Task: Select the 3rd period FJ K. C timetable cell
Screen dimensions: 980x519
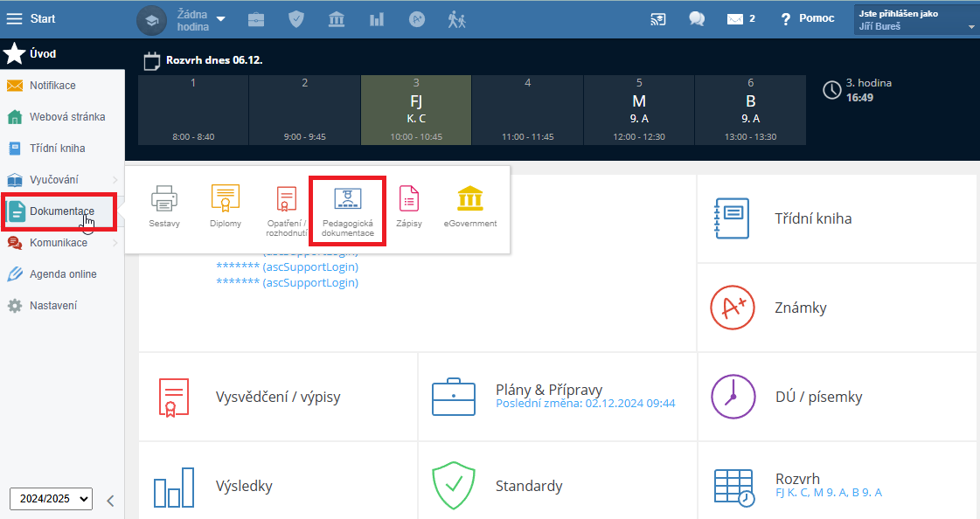Action: click(x=416, y=109)
